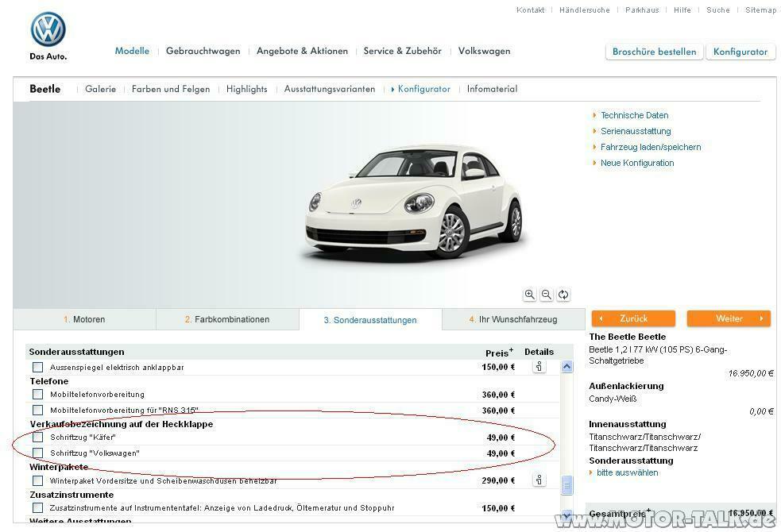Start Neue Konfiguration link
Viewport: 781px width, 532px height.
pos(637,164)
